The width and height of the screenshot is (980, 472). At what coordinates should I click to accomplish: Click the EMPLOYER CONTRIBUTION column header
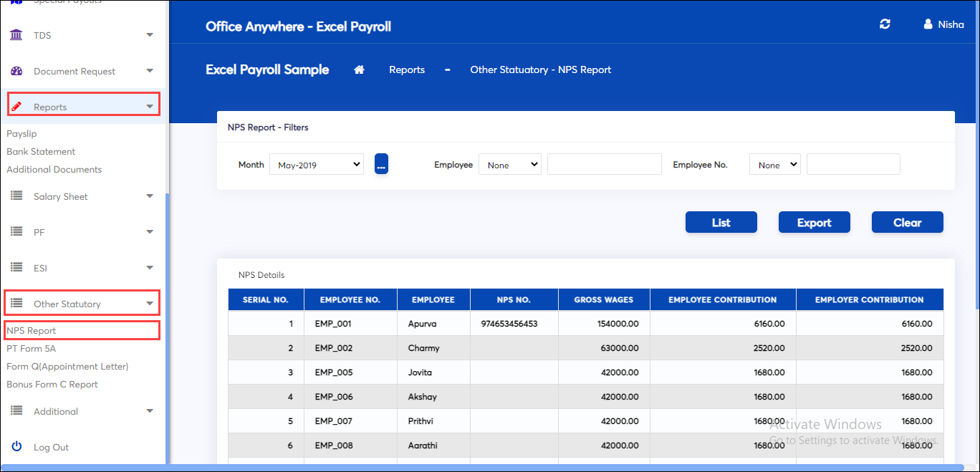click(x=870, y=299)
